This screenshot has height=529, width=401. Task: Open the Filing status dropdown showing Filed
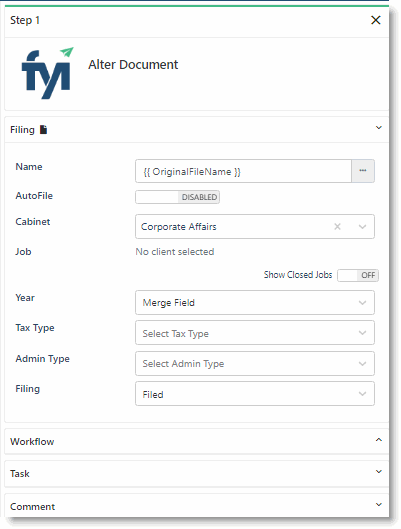(x=255, y=394)
